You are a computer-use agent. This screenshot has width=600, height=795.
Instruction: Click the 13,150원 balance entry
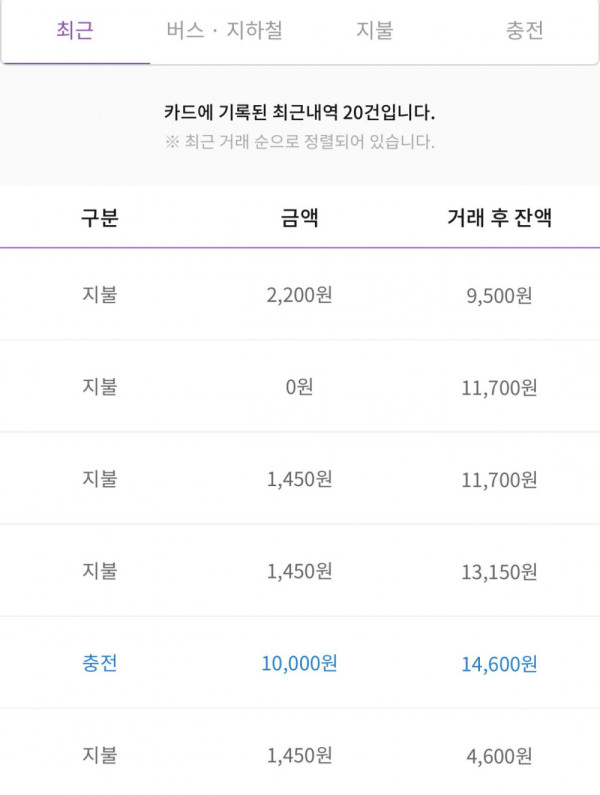pyautogui.click(x=500, y=572)
